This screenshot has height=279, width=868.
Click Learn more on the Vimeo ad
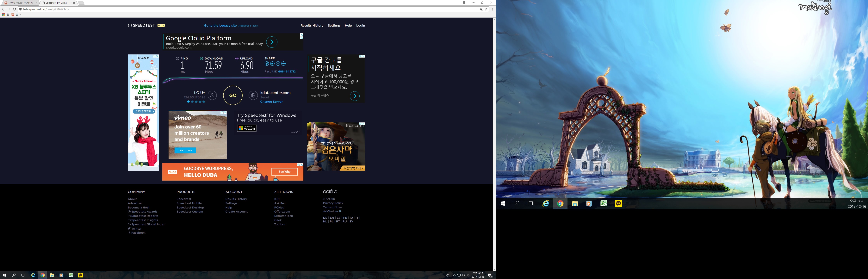pos(185,150)
